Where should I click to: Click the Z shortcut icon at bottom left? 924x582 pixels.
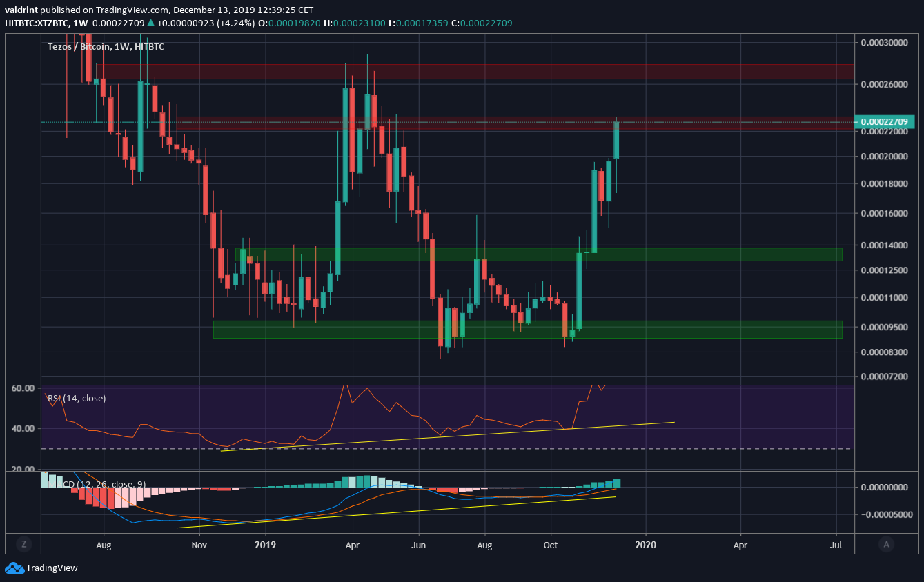pyautogui.click(x=23, y=544)
